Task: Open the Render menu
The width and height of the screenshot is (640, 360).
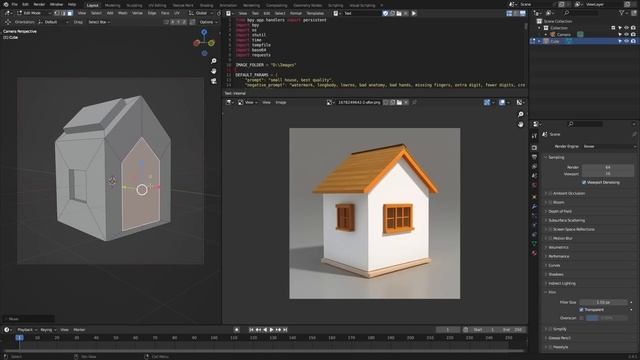Action: [x=39, y=4]
